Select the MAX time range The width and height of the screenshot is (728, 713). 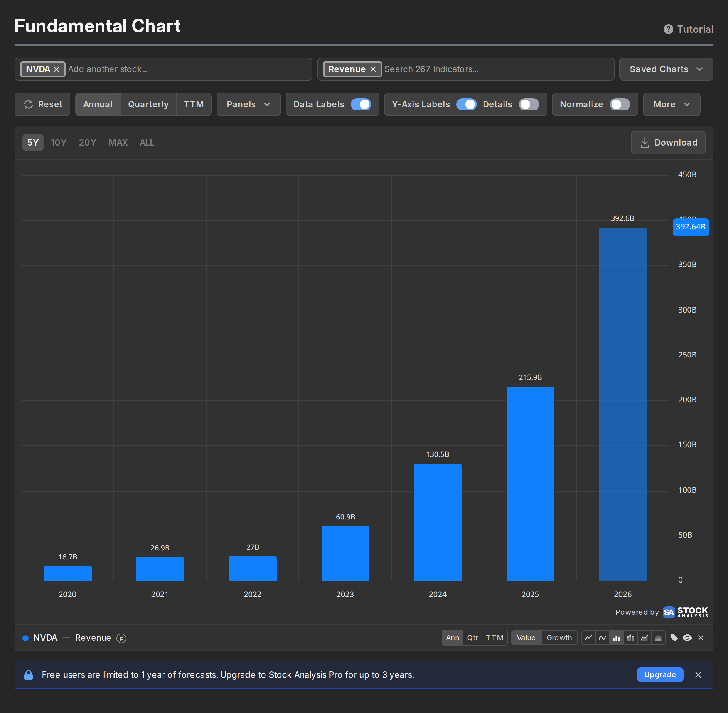(118, 143)
